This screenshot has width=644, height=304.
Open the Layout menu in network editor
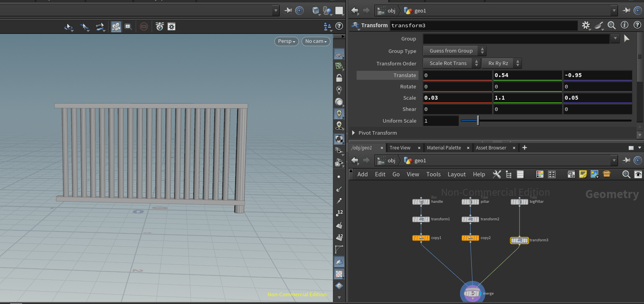pos(456,174)
